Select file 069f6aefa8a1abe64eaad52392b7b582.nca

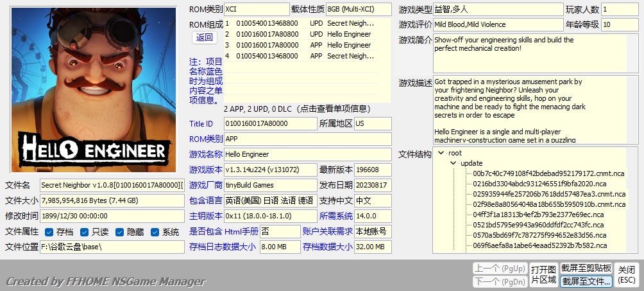point(539,246)
